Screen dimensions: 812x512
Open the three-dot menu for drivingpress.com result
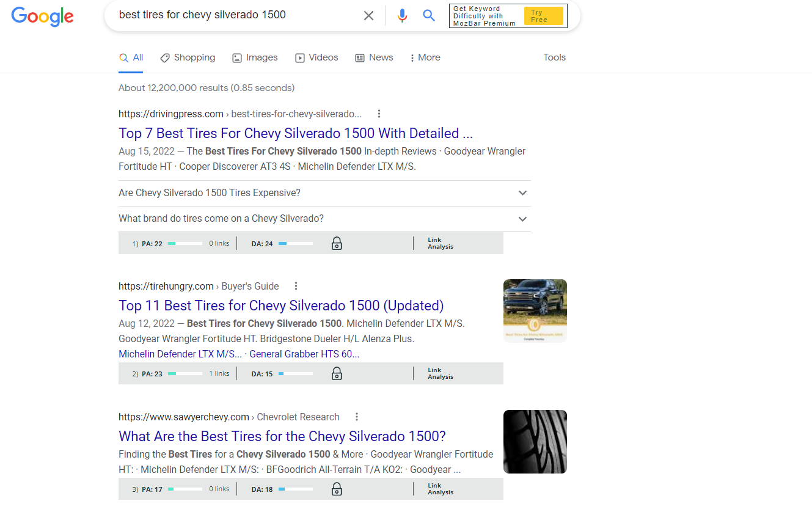point(379,114)
